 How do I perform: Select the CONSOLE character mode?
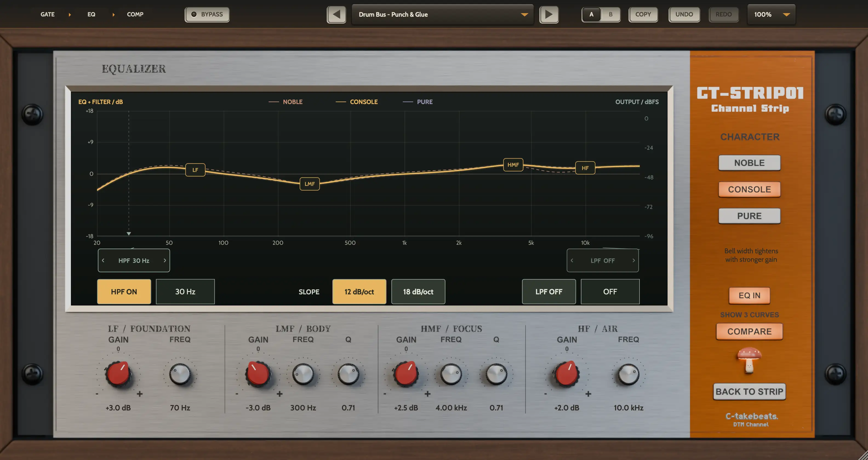click(x=749, y=189)
